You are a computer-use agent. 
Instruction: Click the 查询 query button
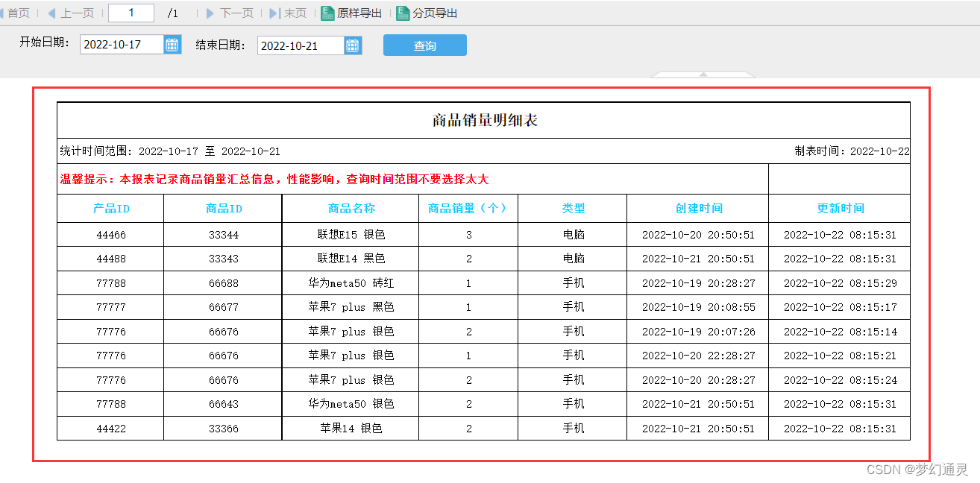425,45
